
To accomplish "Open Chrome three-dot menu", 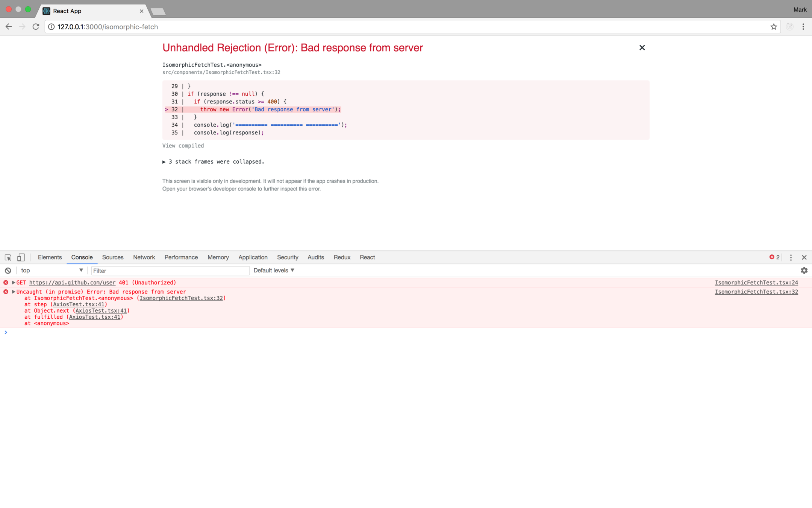I will 803,27.
